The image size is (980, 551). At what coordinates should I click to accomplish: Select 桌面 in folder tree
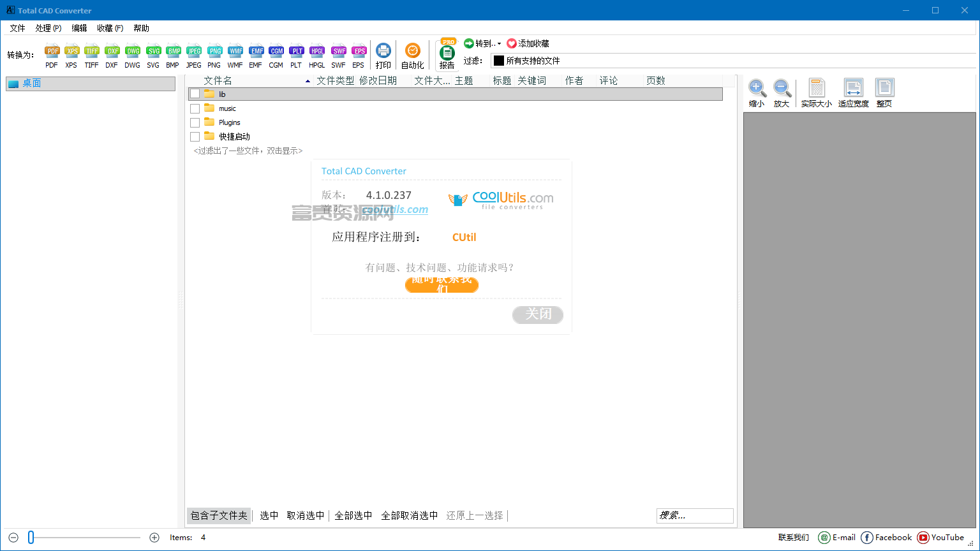click(x=91, y=84)
